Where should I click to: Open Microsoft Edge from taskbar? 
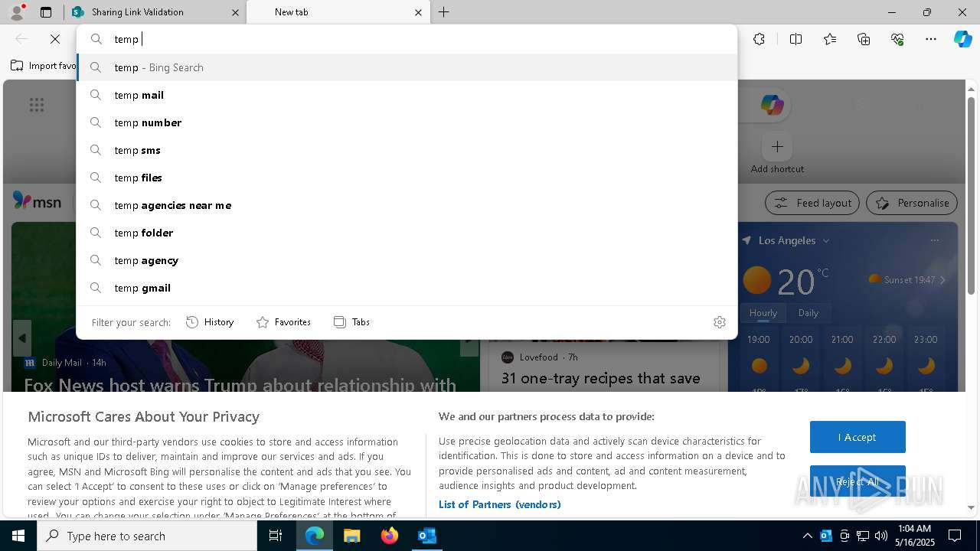point(315,536)
